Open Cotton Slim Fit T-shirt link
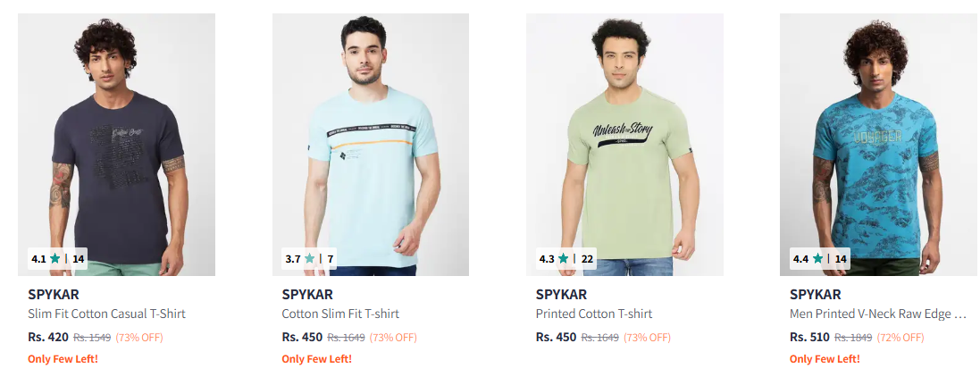 tap(340, 314)
